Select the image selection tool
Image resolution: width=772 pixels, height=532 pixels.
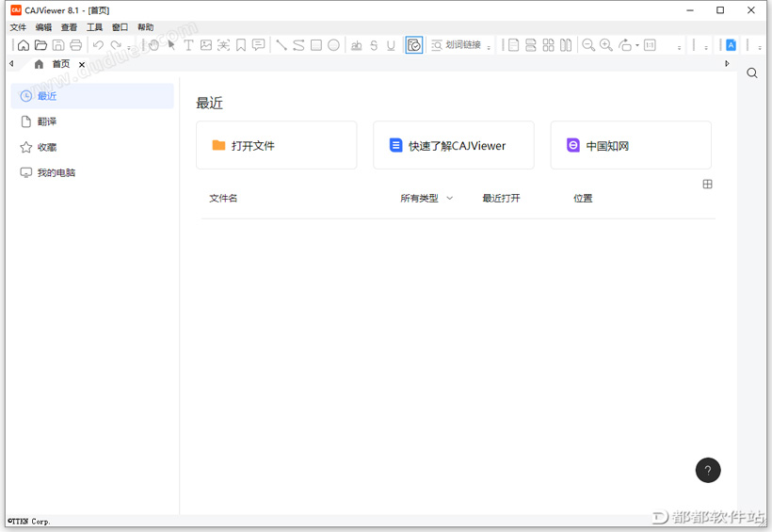(206, 45)
